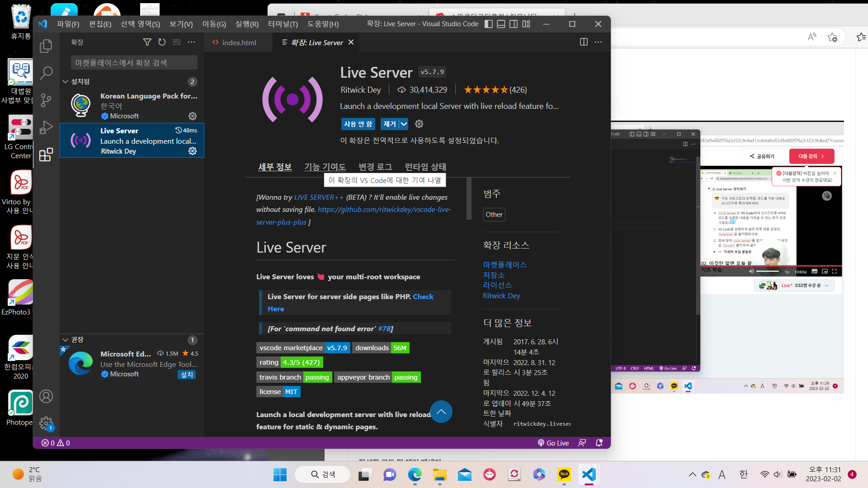Open the editor more actions menu
The height and width of the screenshot is (488, 868).
pyautogui.click(x=599, y=42)
